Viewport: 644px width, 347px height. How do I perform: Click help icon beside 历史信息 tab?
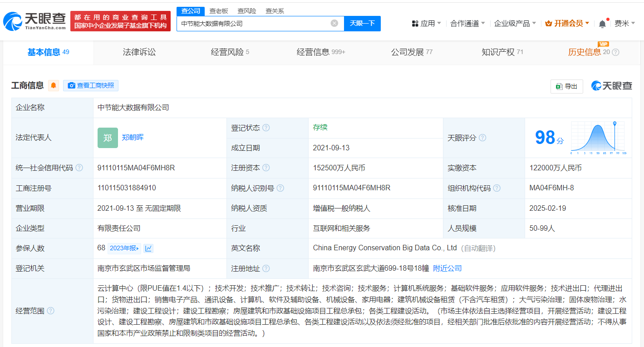click(615, 52)
